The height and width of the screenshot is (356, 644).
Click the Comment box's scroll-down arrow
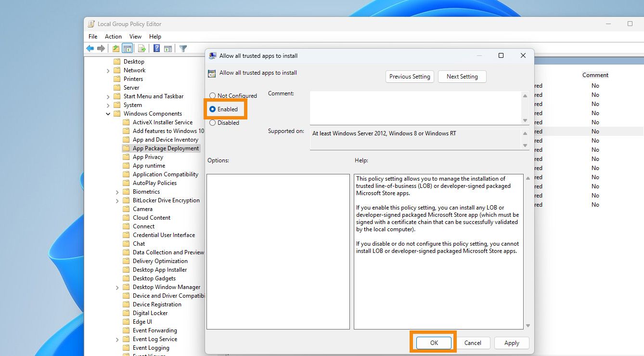click(x=525, y=120)
